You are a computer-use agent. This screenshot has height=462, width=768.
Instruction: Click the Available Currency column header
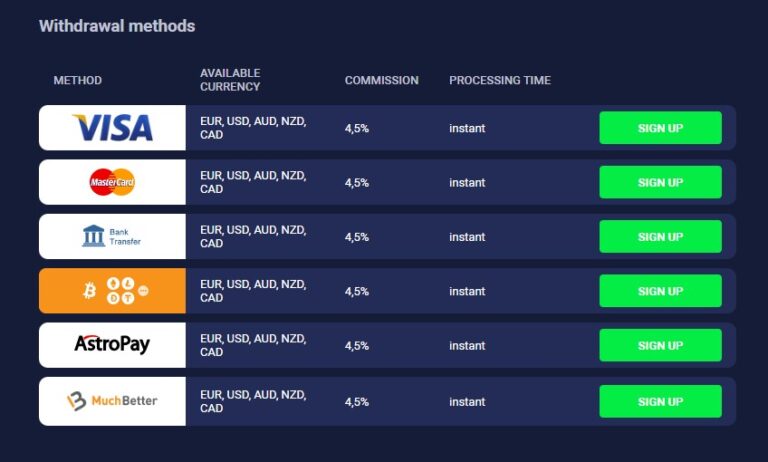(x=230, y=80)
